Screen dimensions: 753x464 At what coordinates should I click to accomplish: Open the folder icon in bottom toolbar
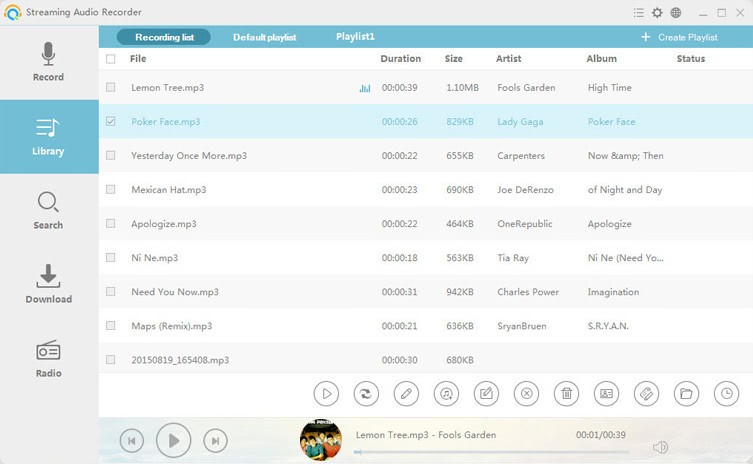click(686, 393)
